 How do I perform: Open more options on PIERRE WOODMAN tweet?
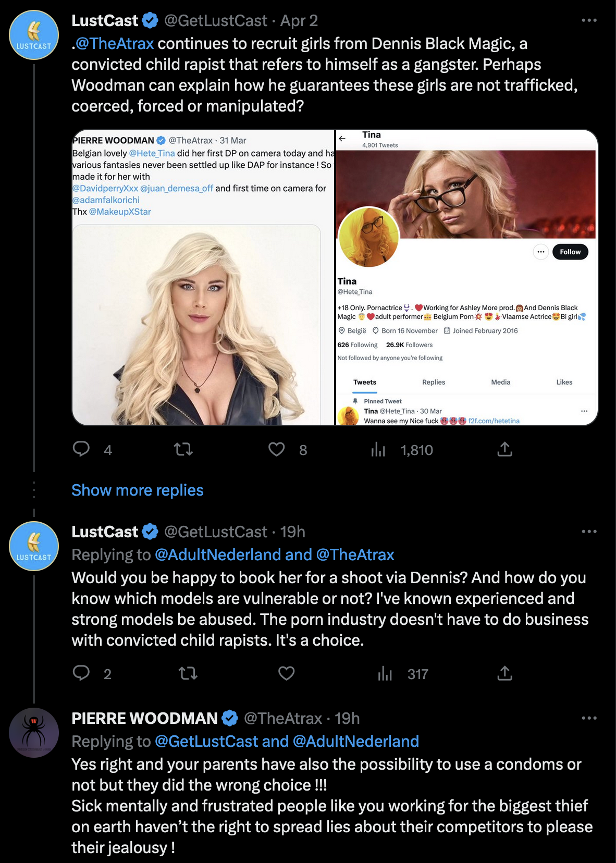[589, 718]
